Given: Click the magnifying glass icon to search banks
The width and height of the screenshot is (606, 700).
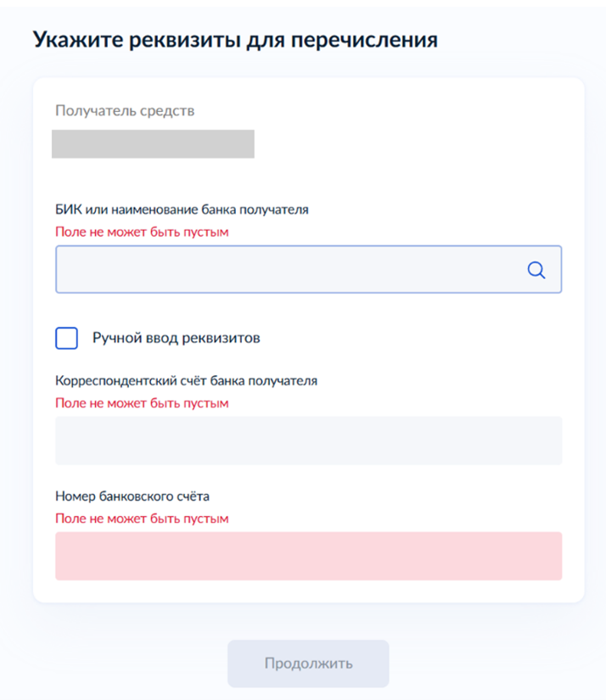Looking at the screenshot, I should pos(536,270).
